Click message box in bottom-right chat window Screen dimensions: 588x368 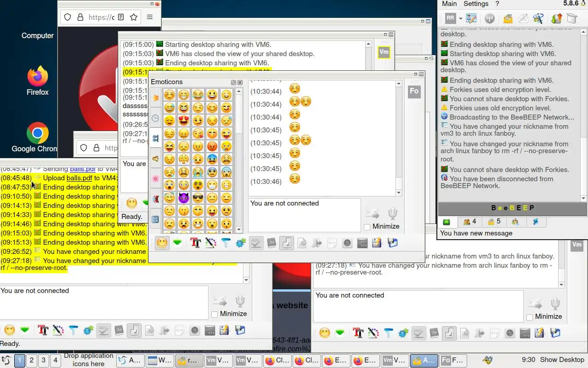pos(418,306)
